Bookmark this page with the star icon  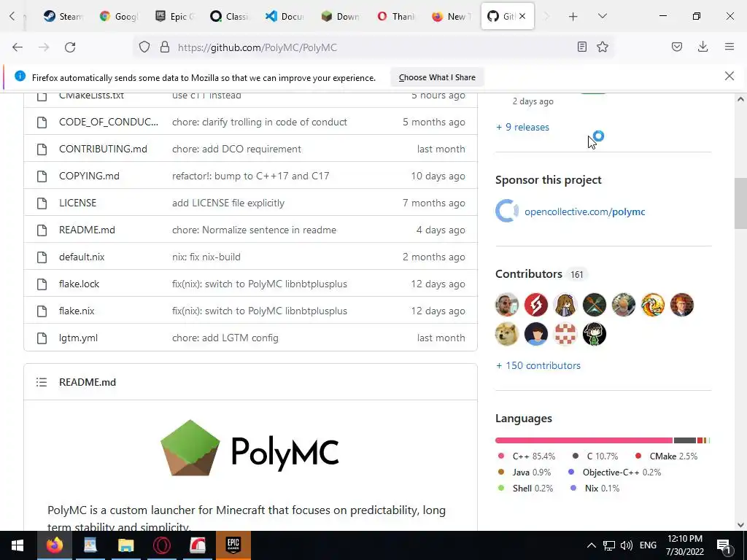tap(603, 47)
